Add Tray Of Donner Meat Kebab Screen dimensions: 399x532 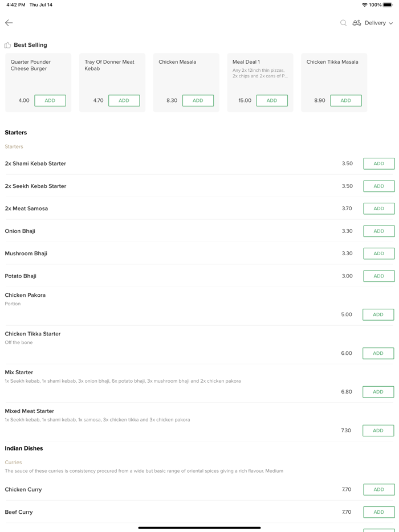[124, 101]
